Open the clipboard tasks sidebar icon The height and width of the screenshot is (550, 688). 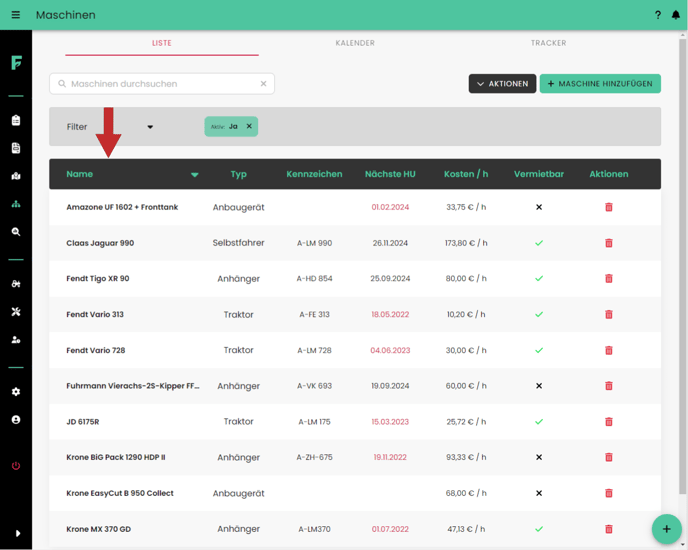coord(16,120)
